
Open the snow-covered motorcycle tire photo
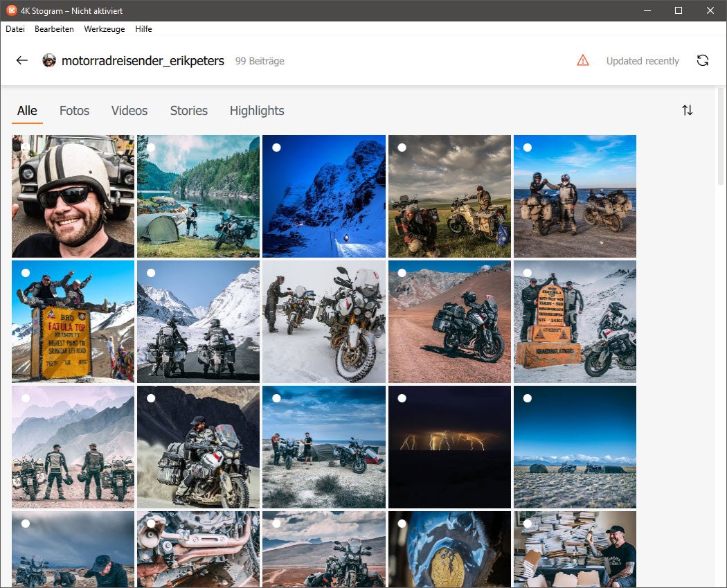[323, 321]
